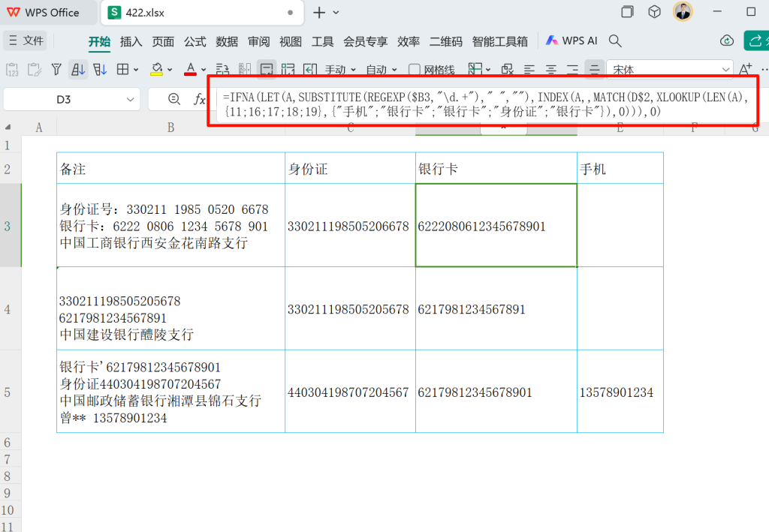Open the 宋体 font dropdown
The image size is (769, 532).
pyautogui.click(x=725, y=70)
